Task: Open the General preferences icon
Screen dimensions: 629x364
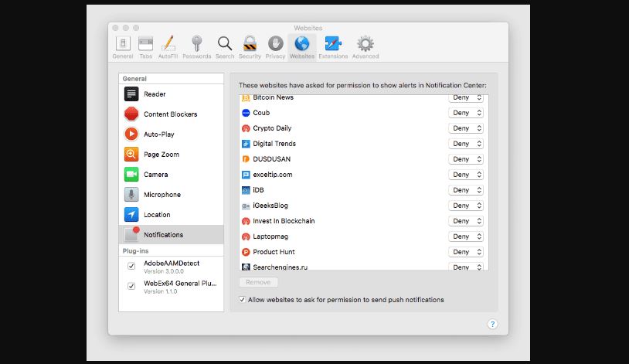Action: pyautogui.click(x=123, y=43)
